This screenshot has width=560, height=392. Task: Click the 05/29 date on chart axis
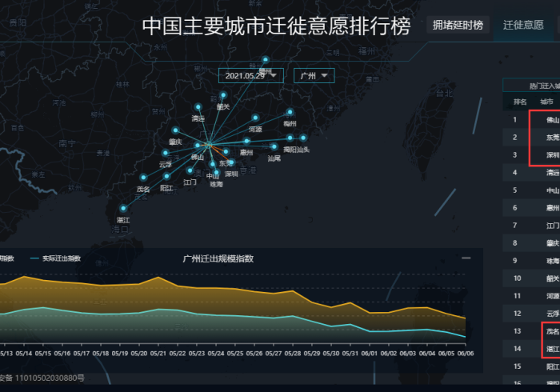(312, 354)
